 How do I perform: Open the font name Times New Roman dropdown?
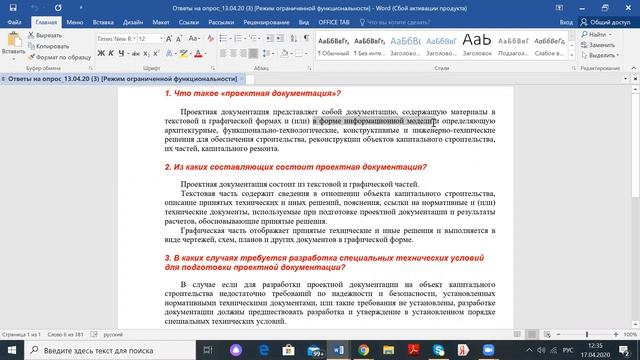pos(134,39)
